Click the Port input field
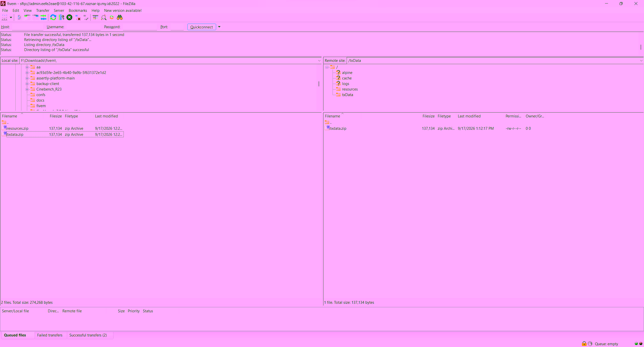Viewport: 644px width, 347px height. pos(177,27)
